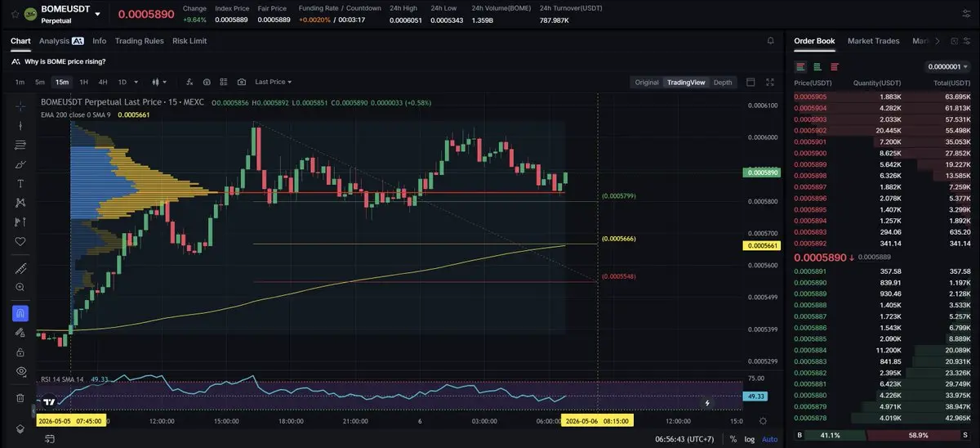Click the lightning icon in RSI pane
The height and width of the screenshot is (448, 980).
(707, 403)
